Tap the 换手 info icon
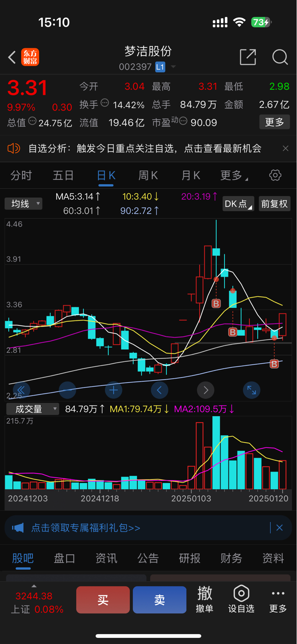The width and height of the screenshot is (297, 644). point(105,103)
